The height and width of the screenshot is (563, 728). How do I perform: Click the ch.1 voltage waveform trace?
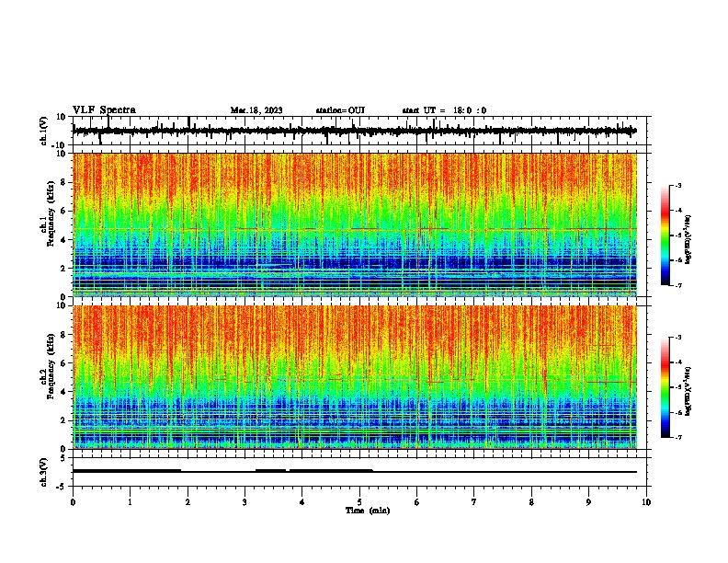coord(355,131)
